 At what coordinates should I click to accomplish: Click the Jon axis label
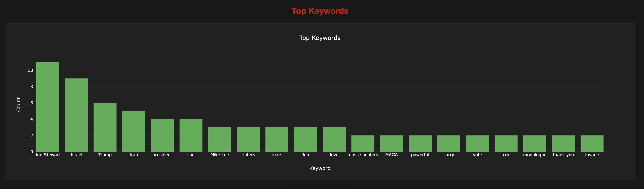pos(305,155)
